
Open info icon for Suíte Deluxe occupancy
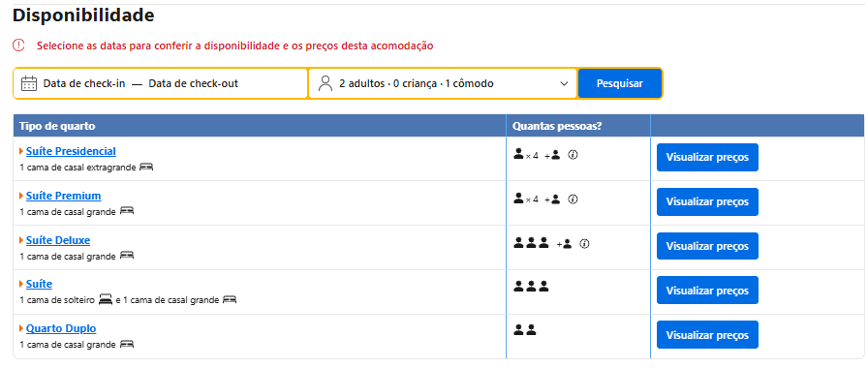(x=584, y=243)
